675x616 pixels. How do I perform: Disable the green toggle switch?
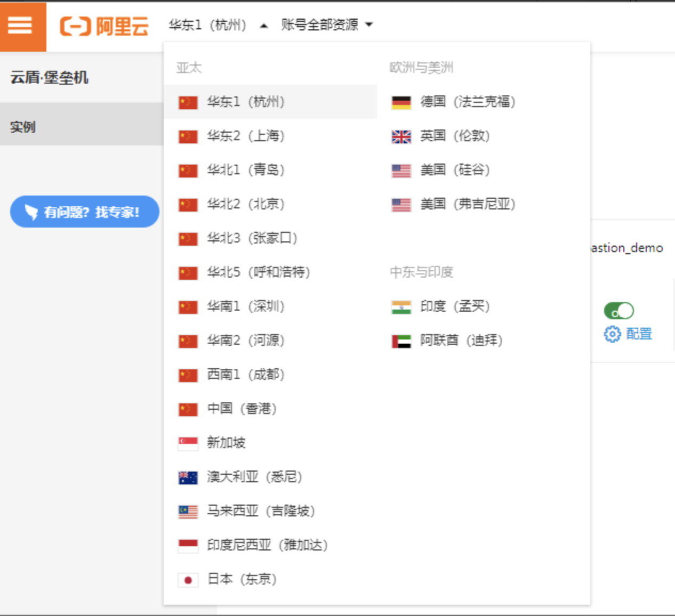(x=618, y=310)
